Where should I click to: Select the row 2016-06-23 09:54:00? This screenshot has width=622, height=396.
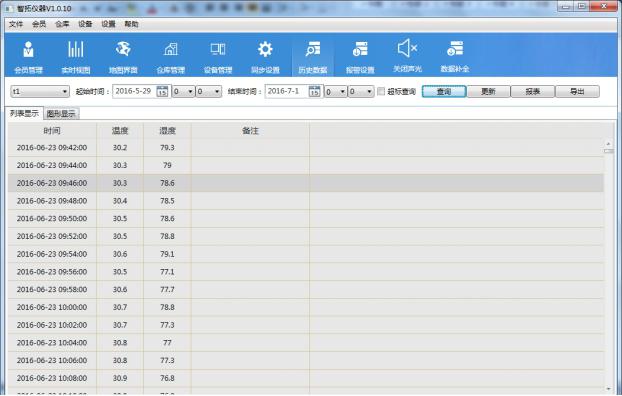306,254
